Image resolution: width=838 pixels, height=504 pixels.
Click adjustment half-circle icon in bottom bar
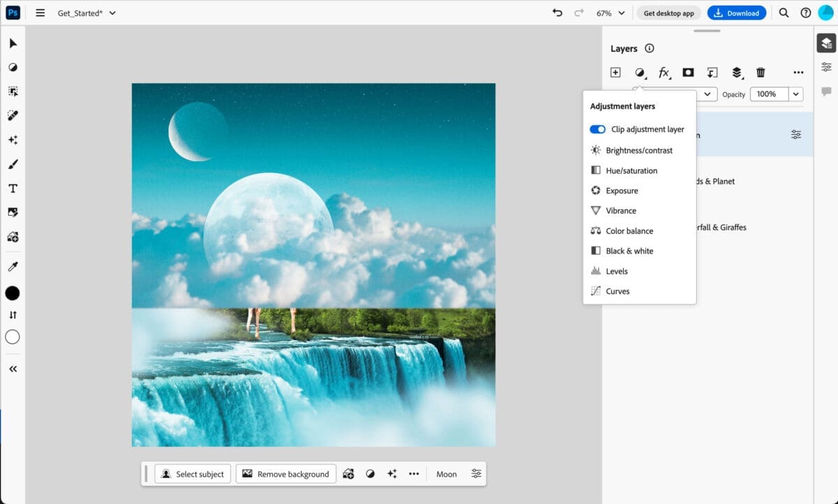[x=370, y=474]
